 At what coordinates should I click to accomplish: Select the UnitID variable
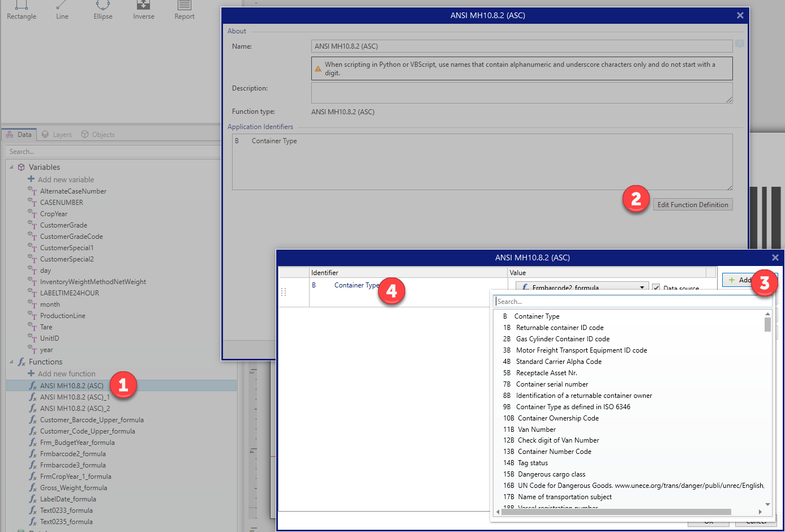click(x=49, y=338)
